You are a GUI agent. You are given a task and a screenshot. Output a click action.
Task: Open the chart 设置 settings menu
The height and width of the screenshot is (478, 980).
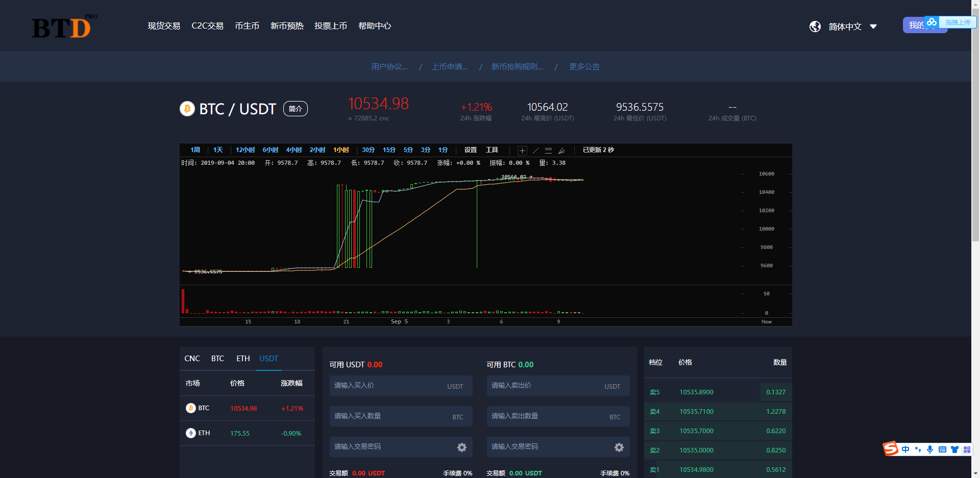click(x=470, y=150)
